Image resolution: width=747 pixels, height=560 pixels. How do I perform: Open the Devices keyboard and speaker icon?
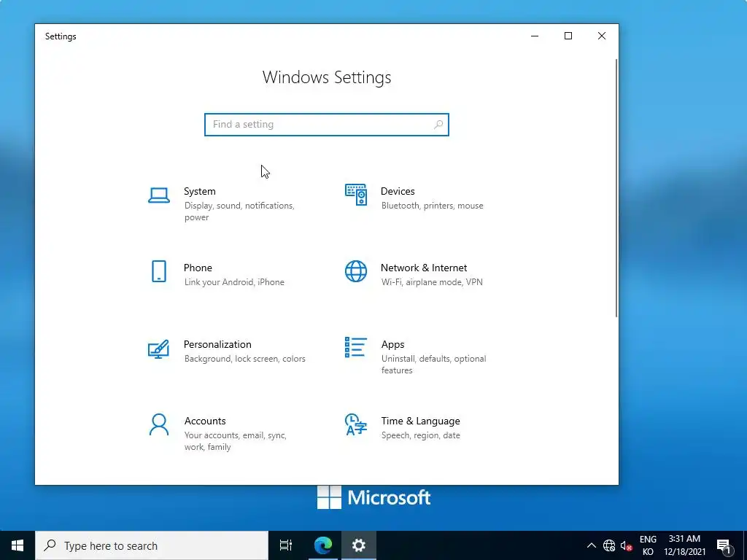point(356,195)
